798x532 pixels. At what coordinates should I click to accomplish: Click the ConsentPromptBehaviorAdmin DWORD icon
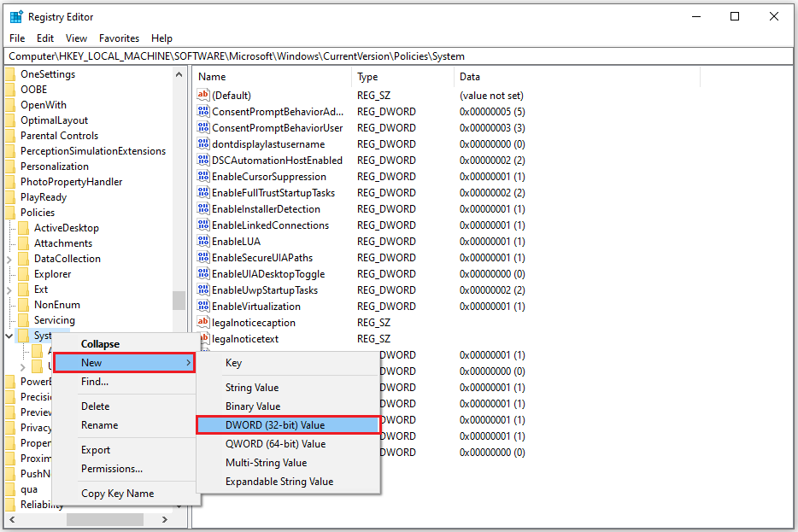click(x=203, y=111)
